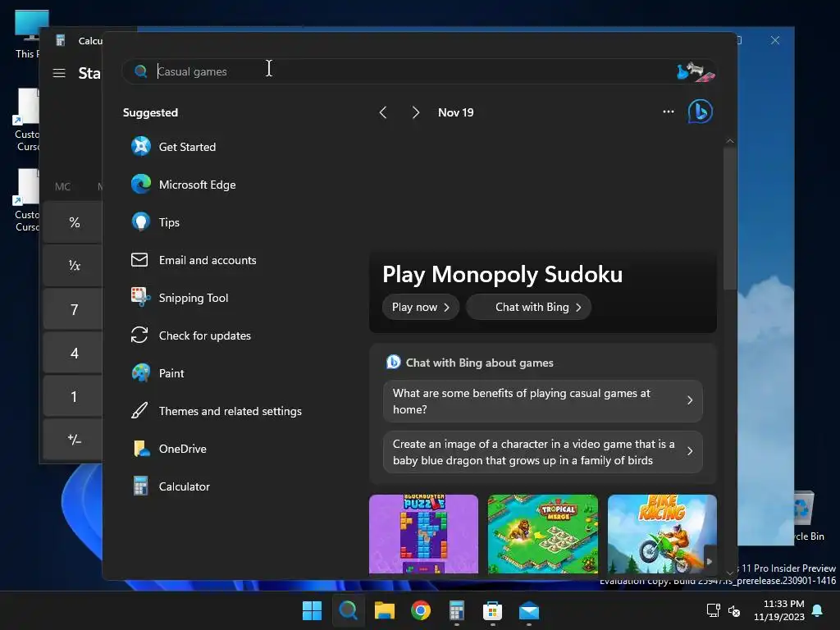The height and width of the screenshot is (630, 840).
Task: Switch to Calculator on taskbar
Action: 456,610
